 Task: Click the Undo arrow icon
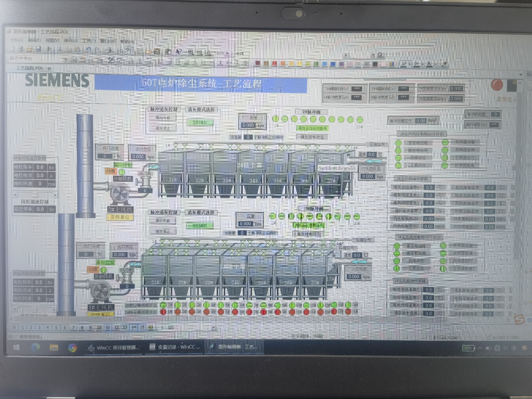point(88,50)
